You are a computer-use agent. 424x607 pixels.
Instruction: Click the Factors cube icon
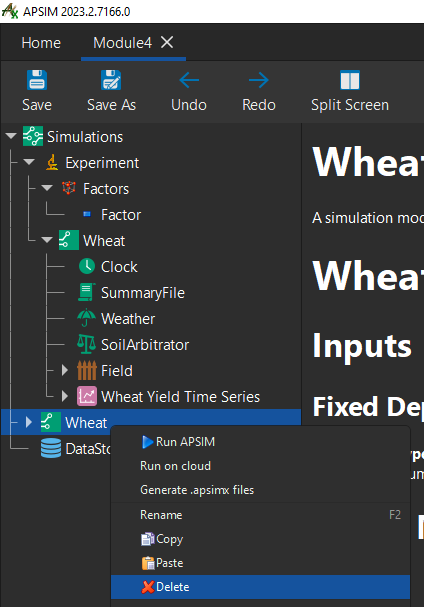pos(69,188)
